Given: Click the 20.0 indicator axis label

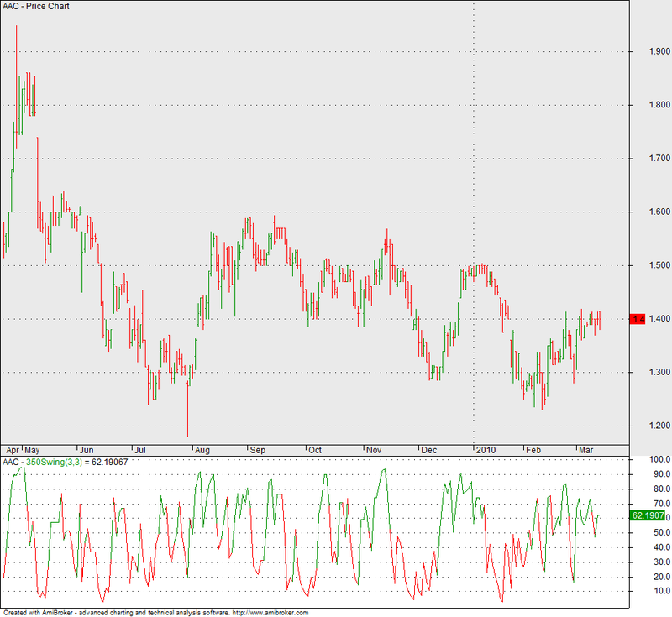Looking at the screenshot, I should 662,577.
